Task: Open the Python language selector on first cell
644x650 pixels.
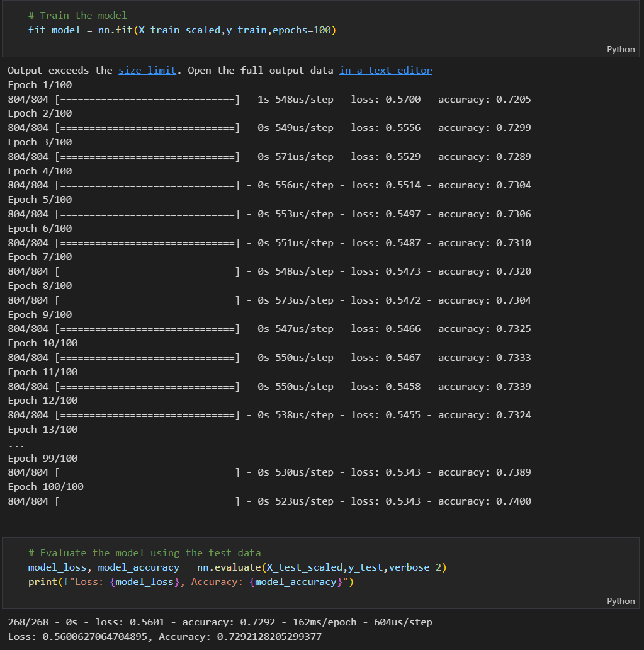Action: tap(620, 49)
